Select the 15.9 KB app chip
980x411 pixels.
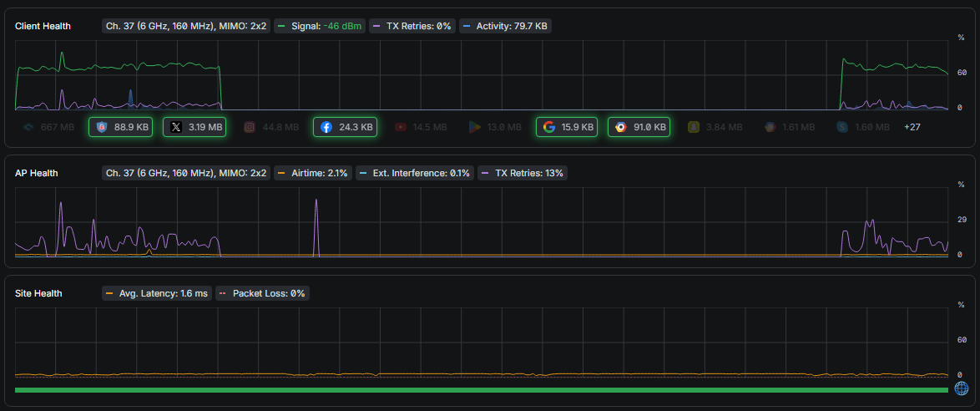pos(567,127)
